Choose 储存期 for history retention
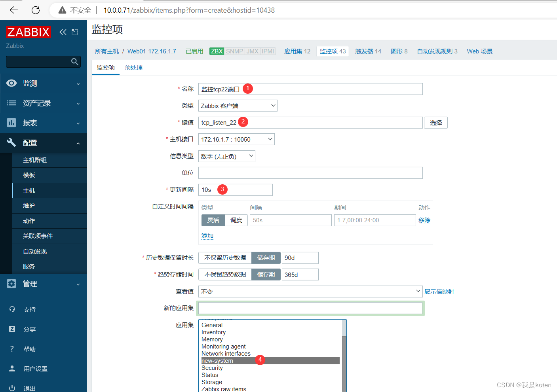Screen dimensions: 557x392 266,258
